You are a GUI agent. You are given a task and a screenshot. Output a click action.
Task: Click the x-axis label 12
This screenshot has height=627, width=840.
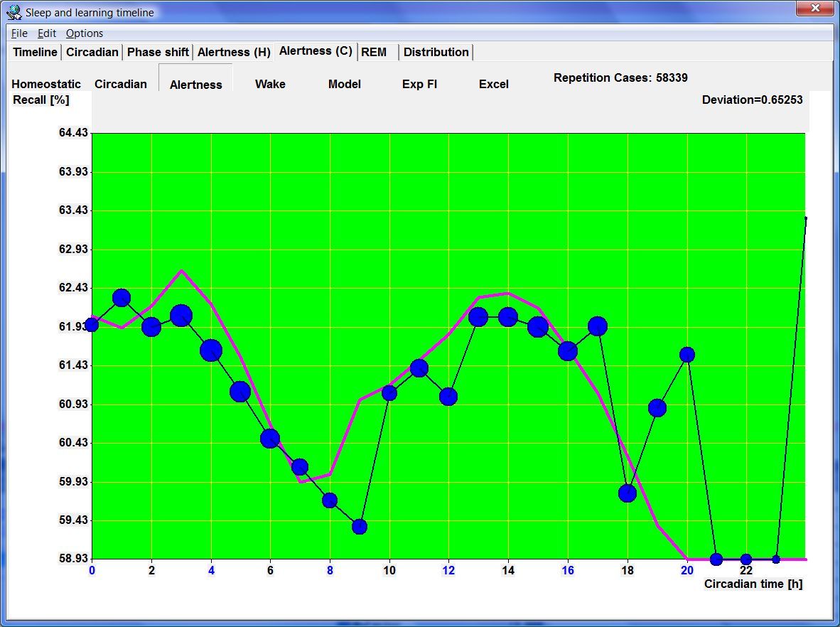tap(448, 571)
